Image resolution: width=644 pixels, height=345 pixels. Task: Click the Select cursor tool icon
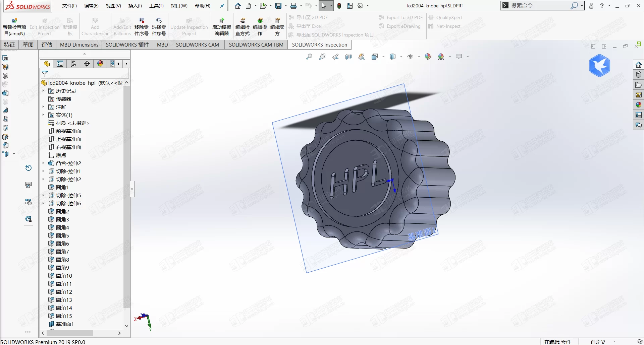coord(323,6)
